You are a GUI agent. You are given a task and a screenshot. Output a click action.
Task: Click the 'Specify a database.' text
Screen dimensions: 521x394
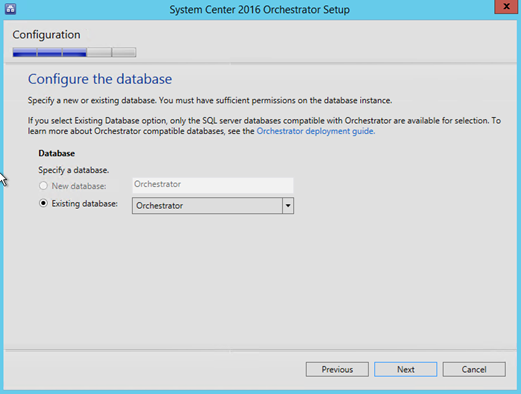click(x=74, y=170)
